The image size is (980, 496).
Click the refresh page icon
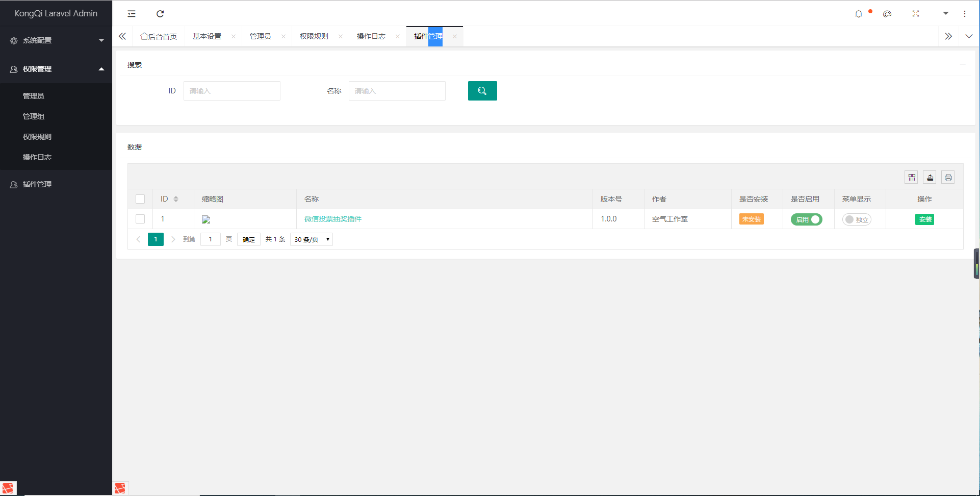(x=160, y=14)
